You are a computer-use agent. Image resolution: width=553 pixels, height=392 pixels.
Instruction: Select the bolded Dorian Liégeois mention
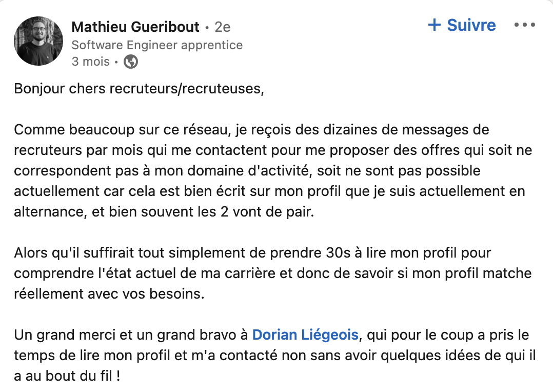(305, 335)
